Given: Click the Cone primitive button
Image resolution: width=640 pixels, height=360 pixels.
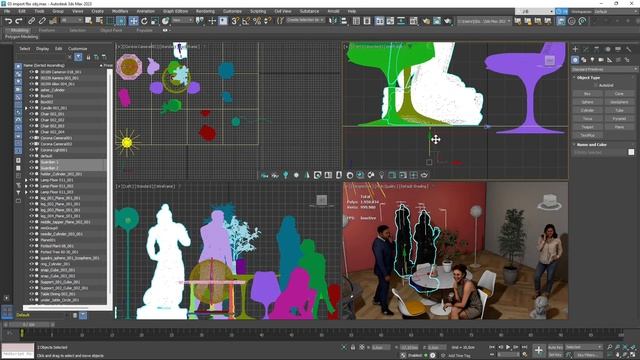Looking at the screenshot, I should pos(619,93).
